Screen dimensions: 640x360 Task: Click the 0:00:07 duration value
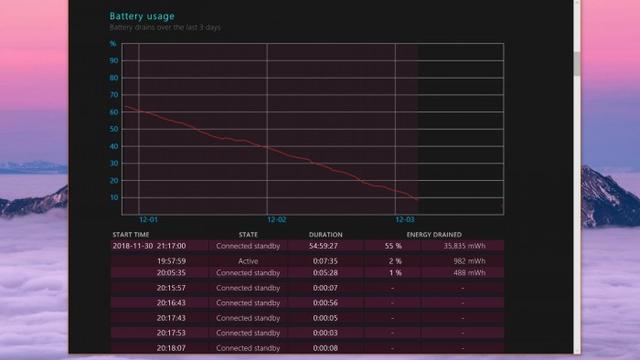(325, 288)
